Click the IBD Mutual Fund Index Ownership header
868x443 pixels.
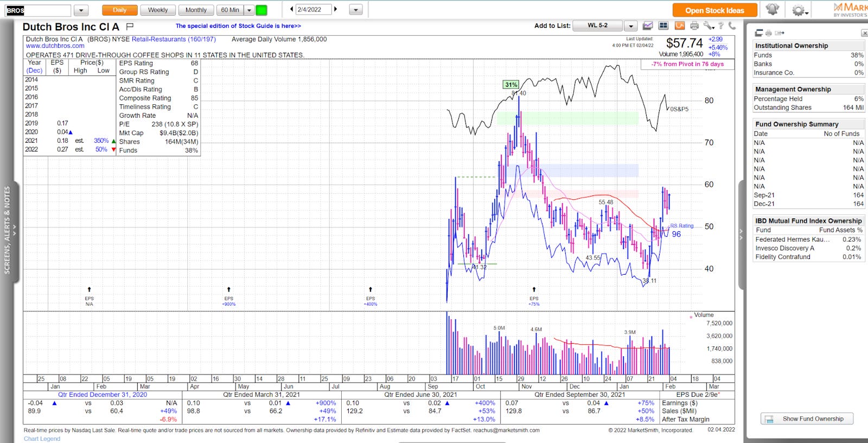coord(808,221)
